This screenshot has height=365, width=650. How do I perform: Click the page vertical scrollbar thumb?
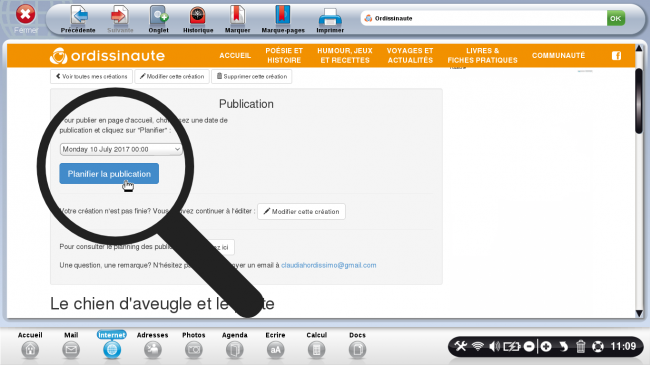click(x=639, y=101)
